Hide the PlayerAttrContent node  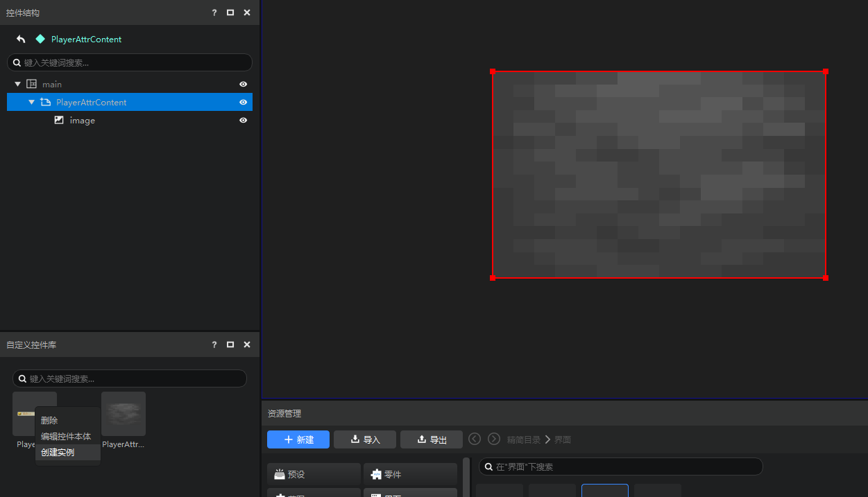coord(244,102)
